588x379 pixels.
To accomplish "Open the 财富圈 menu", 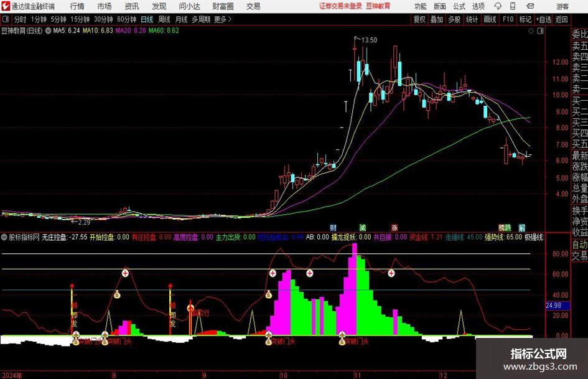I will coord(223,6).
